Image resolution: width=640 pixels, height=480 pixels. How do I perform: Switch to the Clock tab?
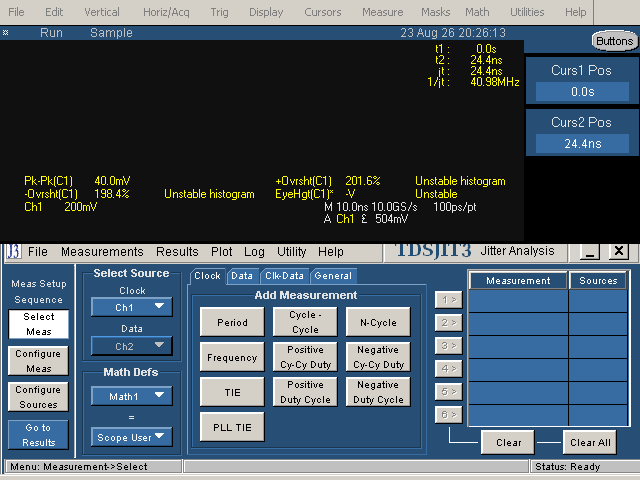207,276
